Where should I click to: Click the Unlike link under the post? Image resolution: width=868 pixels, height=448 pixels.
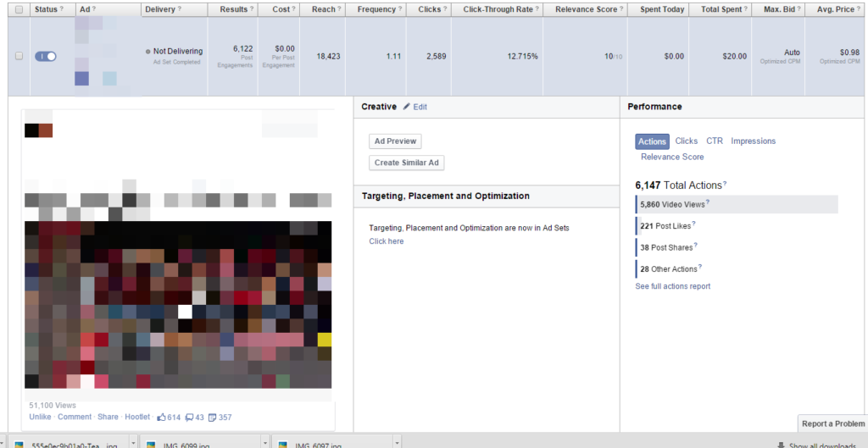40,417
